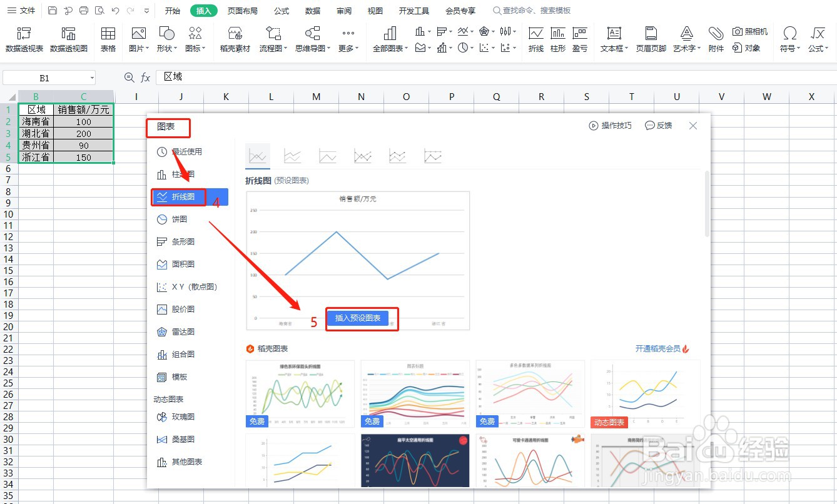Choose 桑基图 under dynamic charts

[x=183, y=440]
